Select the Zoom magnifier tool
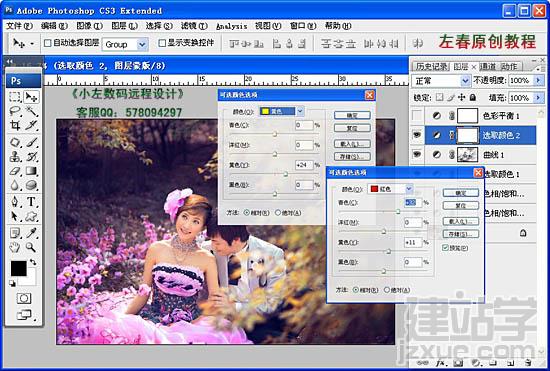The image size is (550, 371). (x=31, y=247)
